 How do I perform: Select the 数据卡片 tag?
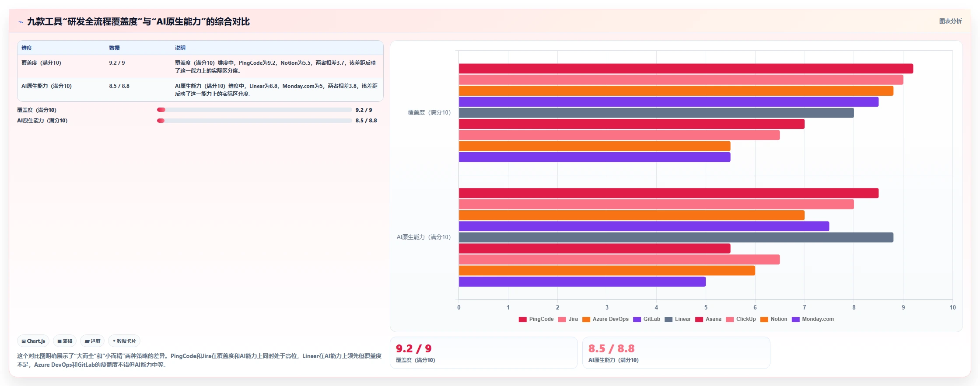point(124,341)
